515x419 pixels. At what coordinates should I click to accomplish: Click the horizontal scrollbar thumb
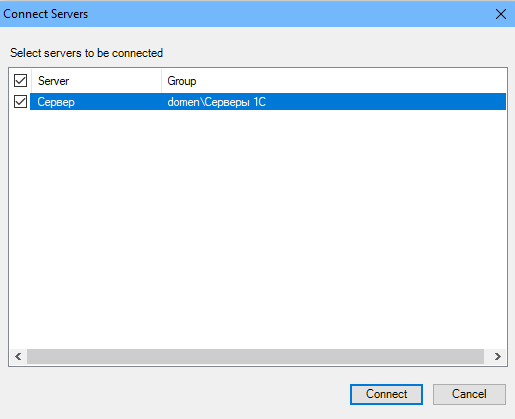coord(255,357)
